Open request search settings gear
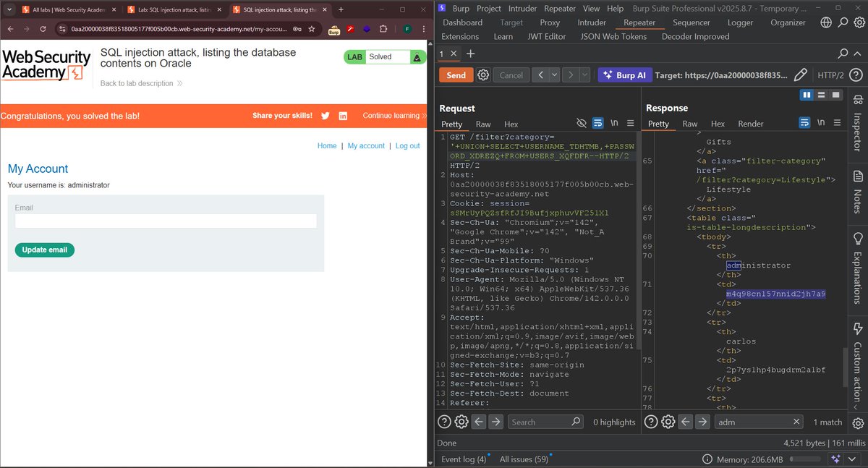 (461, 422)
